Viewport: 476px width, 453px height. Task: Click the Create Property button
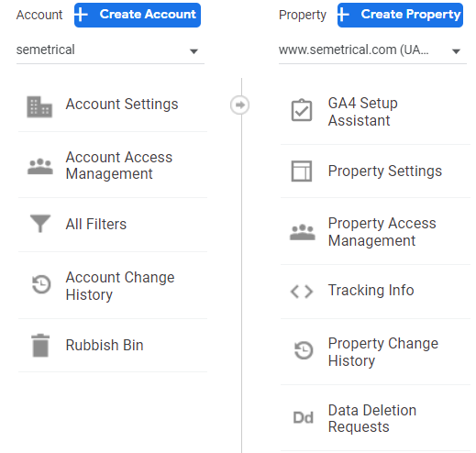tap(400, 15)
